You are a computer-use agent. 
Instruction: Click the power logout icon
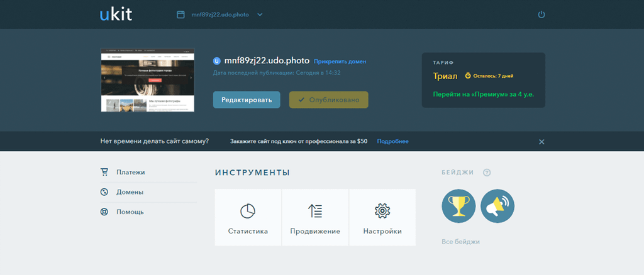tap(541, 14)
